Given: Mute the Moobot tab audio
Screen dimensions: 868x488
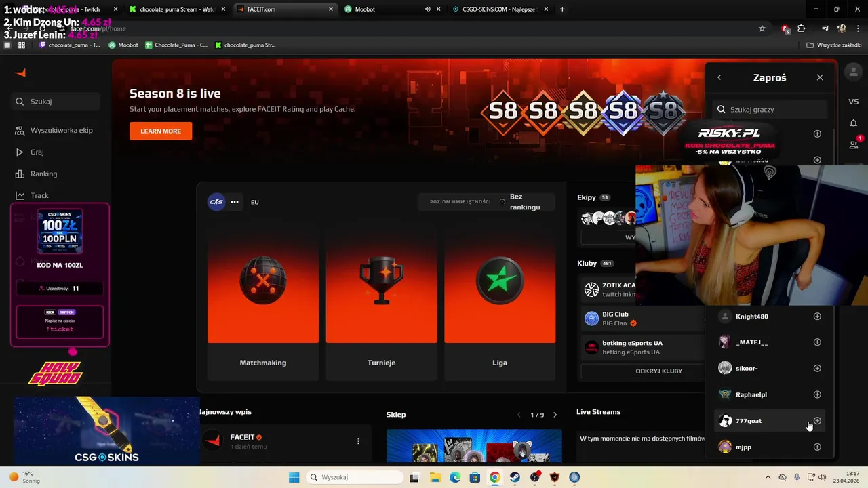Looking at the screenshot, I should point(427,9).
